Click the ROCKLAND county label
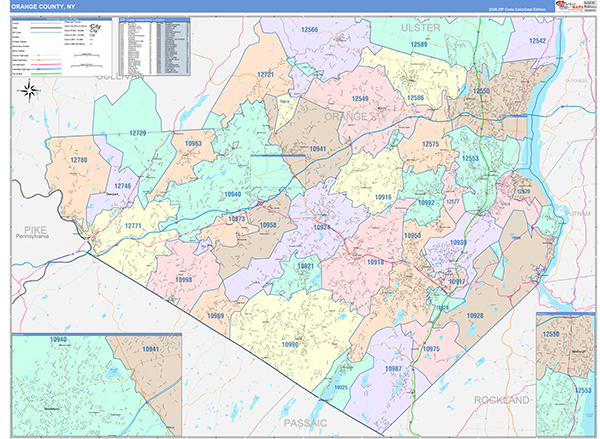The height and width of the screenshot is (439, 600). point(502,400)
